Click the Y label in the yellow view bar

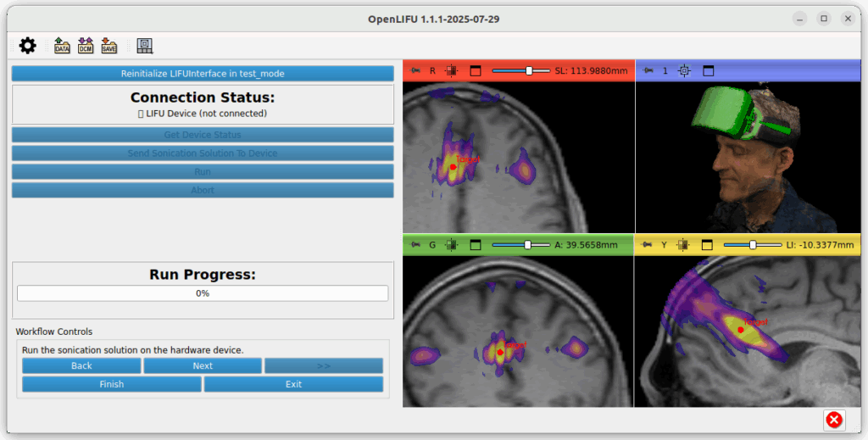click(664, 245)
